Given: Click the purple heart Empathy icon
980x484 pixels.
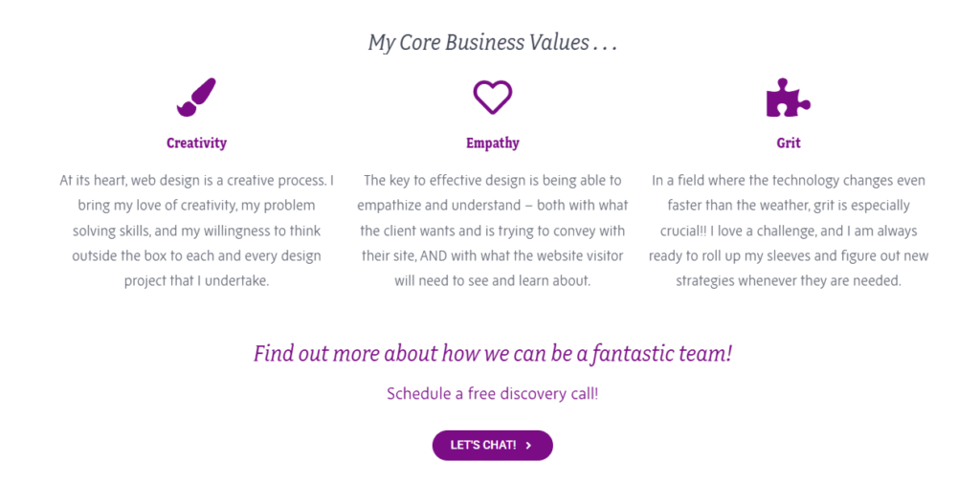Looking at the screenshot, I should 493,97.
